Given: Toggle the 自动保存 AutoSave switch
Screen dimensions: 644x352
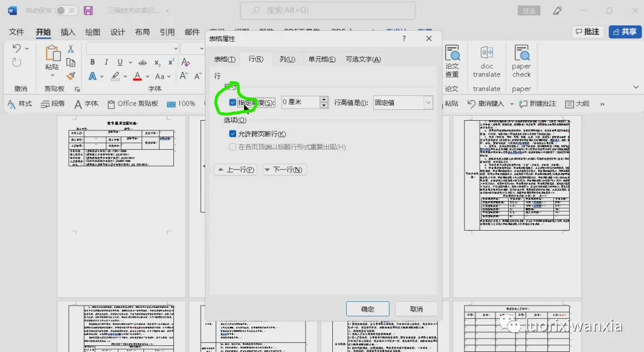Looking at the screenshot, I should click(66, 11).
